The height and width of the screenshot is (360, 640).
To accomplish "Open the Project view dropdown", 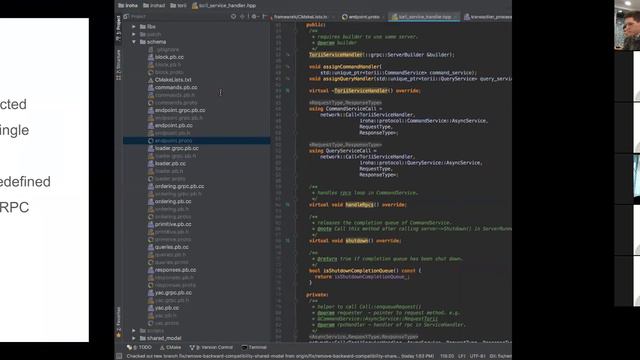I will pos(135,17).
